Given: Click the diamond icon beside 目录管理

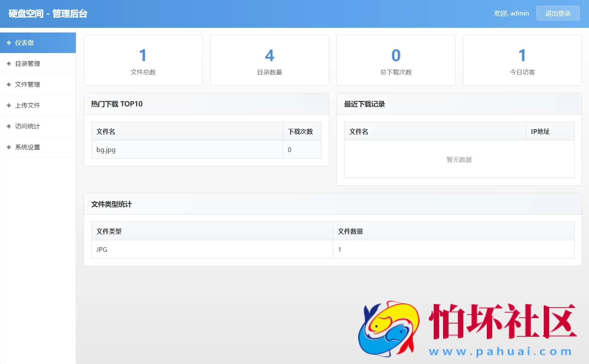Looking at the screenshot, I should click(9, 63).
